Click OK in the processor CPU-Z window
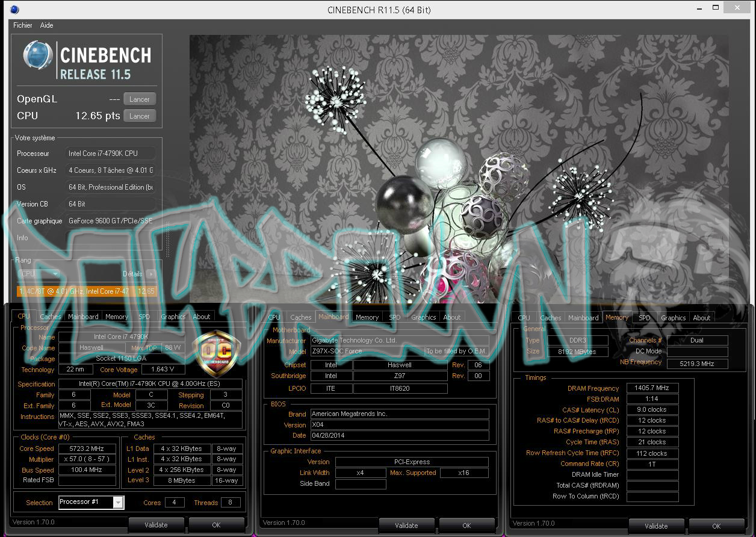Image resolution: width=756 pixels, height=537 pixels. coord(216,525)
